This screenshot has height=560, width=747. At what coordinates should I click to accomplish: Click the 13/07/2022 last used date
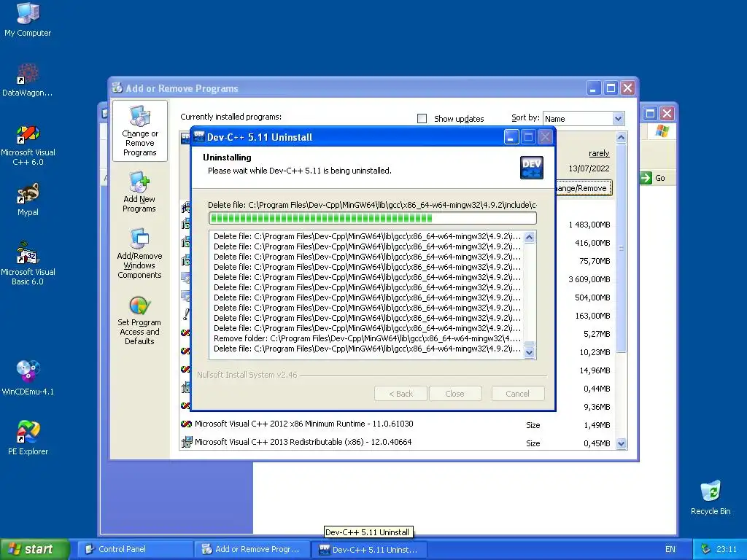tap(589, 168)
